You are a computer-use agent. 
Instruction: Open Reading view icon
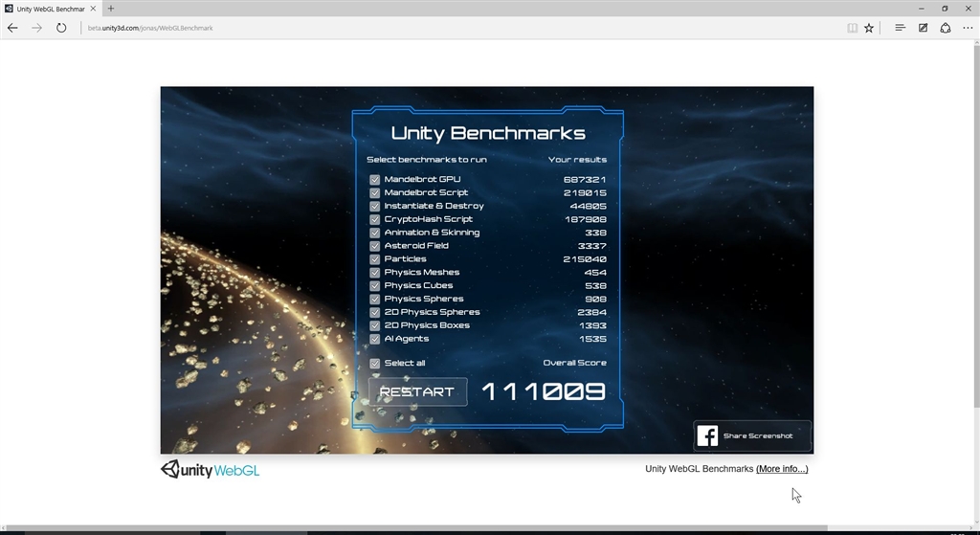(x=852, y=28)
